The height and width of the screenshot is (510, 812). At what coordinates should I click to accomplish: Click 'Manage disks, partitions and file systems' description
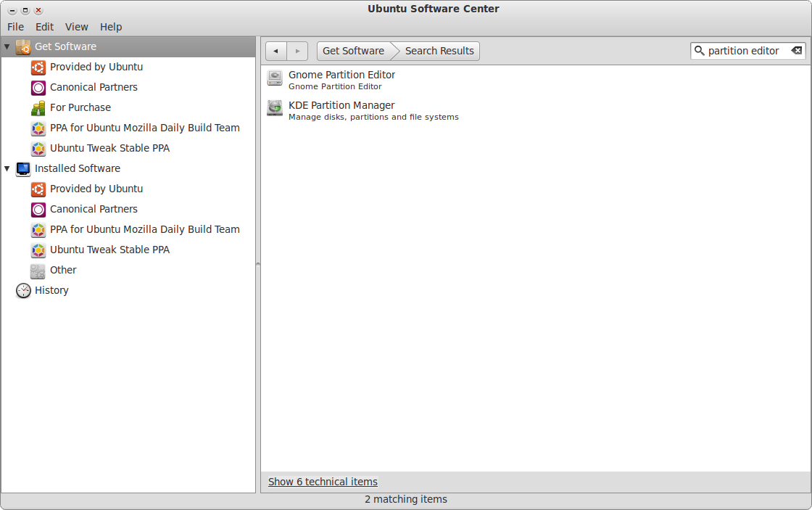tap(373, 117)
